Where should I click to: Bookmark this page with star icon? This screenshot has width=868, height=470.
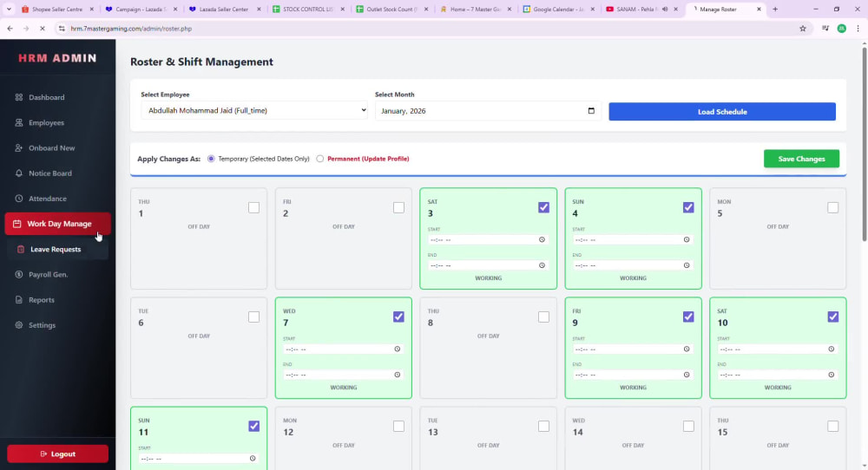pyautogui.click(x=803, y=29)
